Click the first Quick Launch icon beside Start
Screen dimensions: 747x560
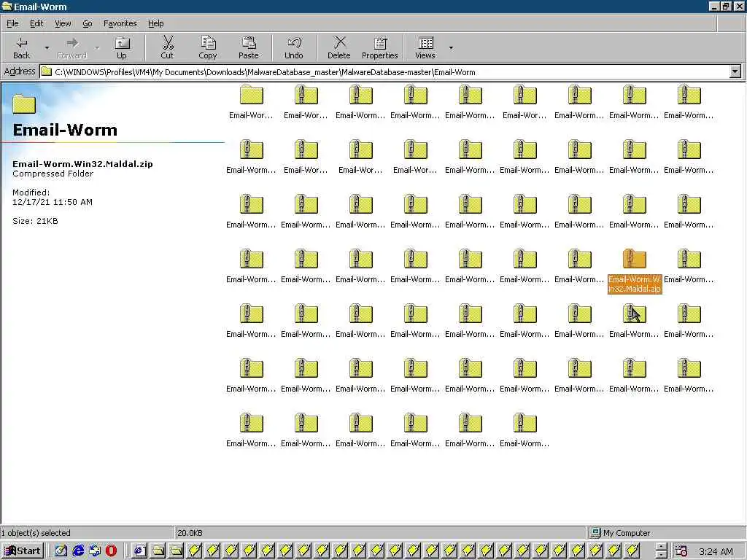coord(61,551)
